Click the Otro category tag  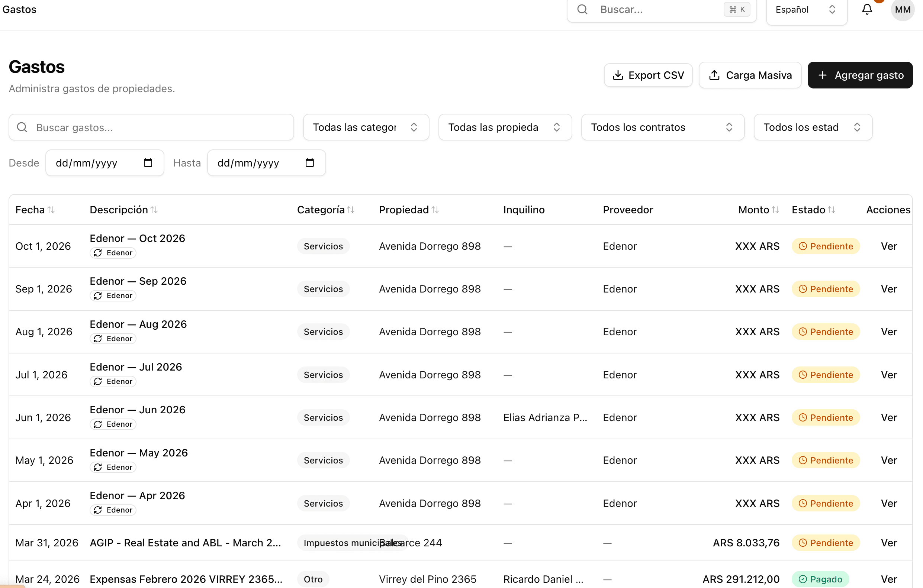click(x=313, y=579)
